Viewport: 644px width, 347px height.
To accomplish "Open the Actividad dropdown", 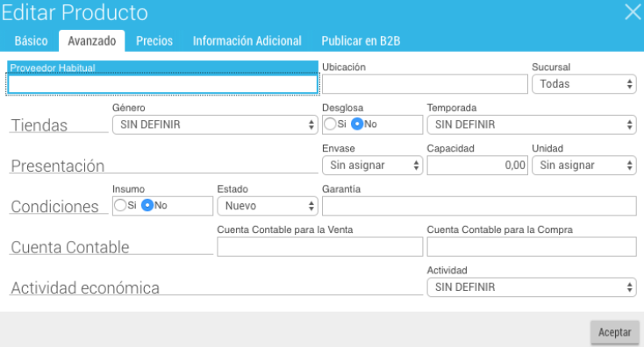I will [532, 287].
